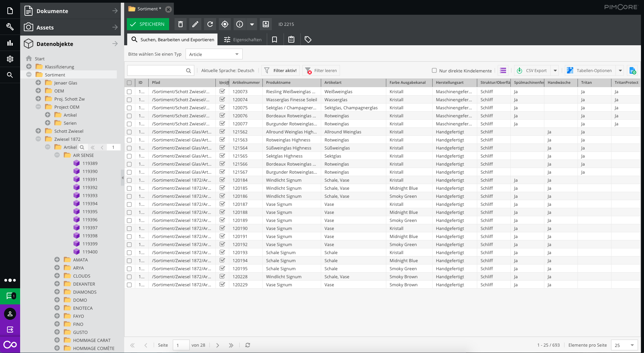Click the SPEICHERN save button
Viewport: 644px width, 353px height.
(x=148, y=24)
